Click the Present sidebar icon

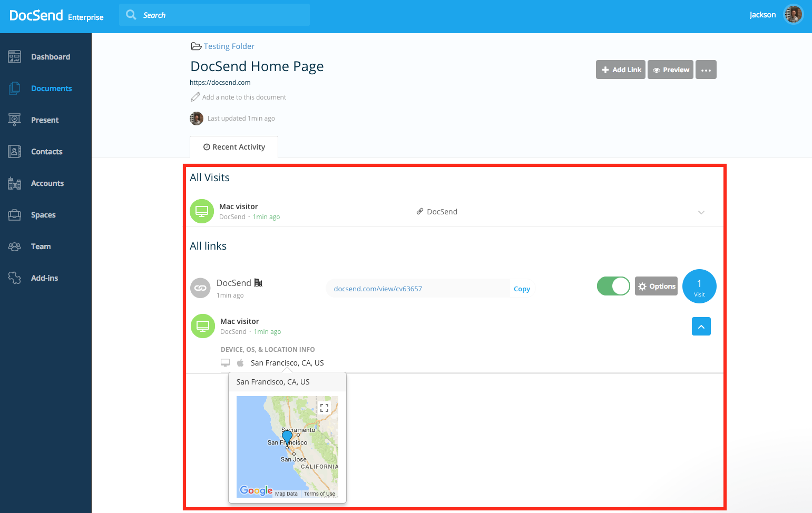tap(14, 120)
